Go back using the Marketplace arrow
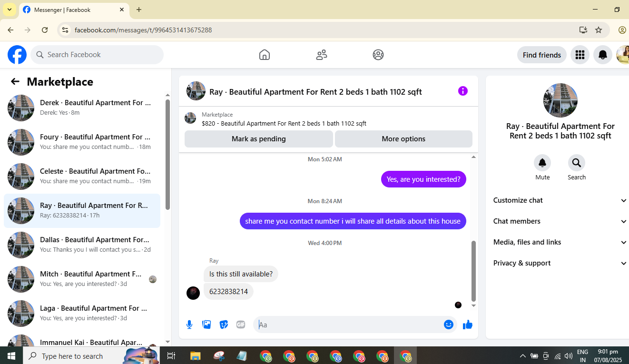Viewport: 629px width, 364px height. pos(15,81)
